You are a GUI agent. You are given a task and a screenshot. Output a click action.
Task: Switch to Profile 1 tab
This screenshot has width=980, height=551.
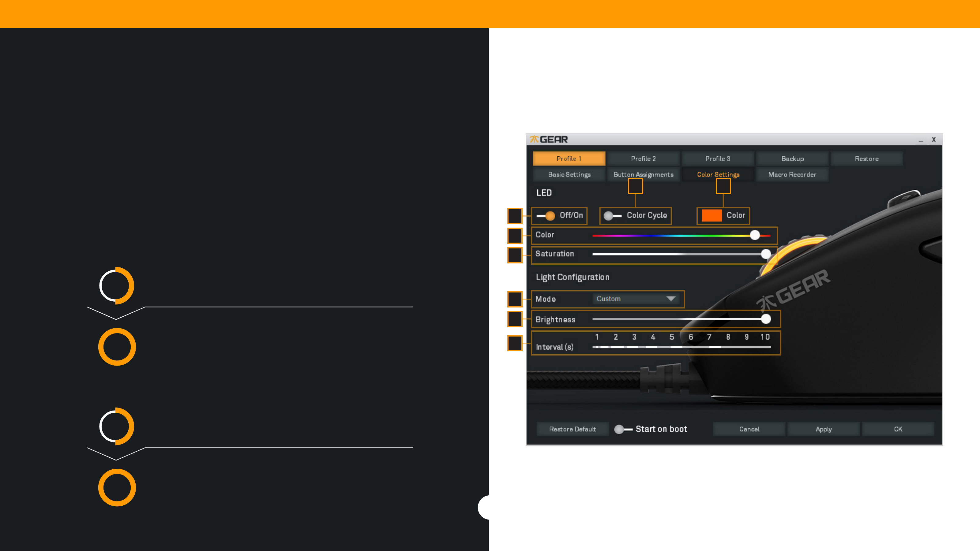click(569, 158)
